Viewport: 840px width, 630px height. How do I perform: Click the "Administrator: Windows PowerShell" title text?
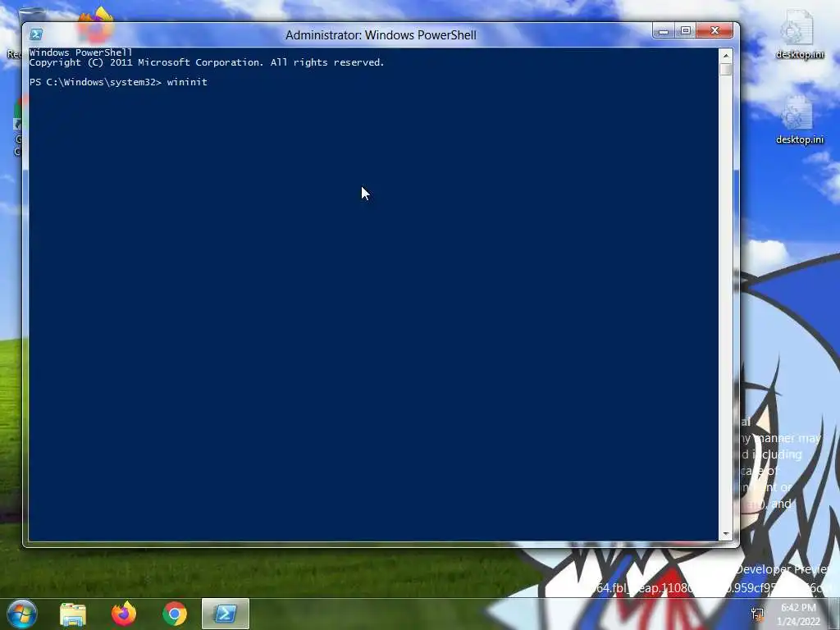click(381, 35)
